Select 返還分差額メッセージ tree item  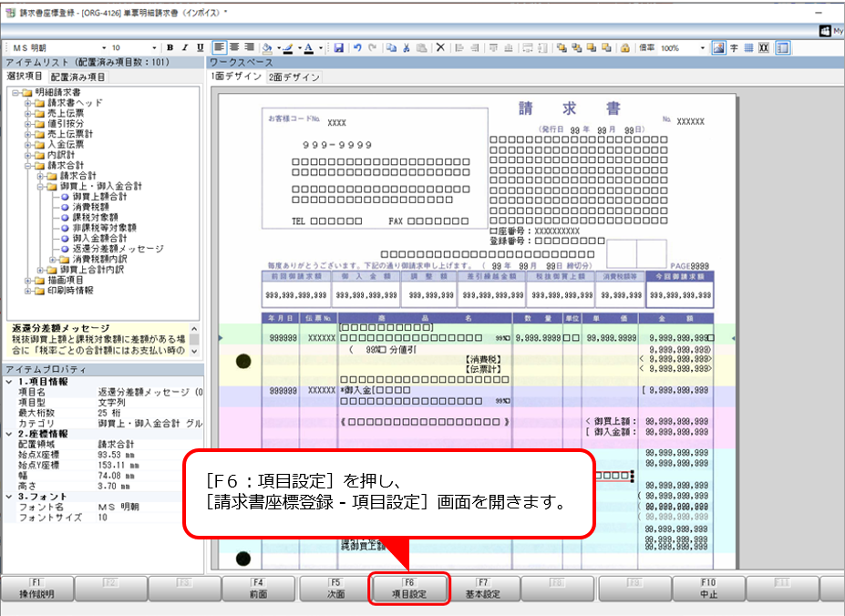pos(118,249)
